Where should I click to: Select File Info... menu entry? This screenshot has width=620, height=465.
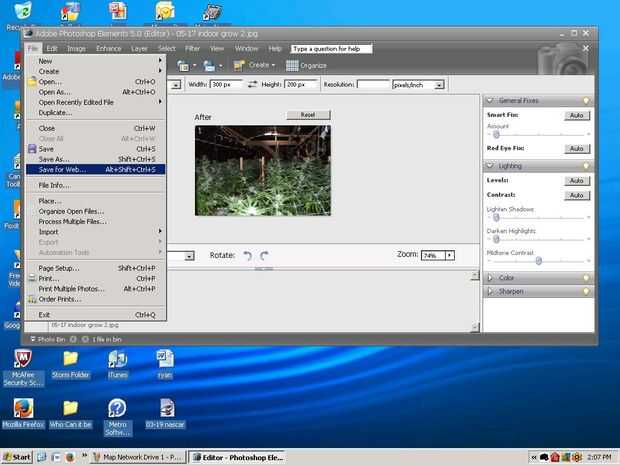click(95, 185)
